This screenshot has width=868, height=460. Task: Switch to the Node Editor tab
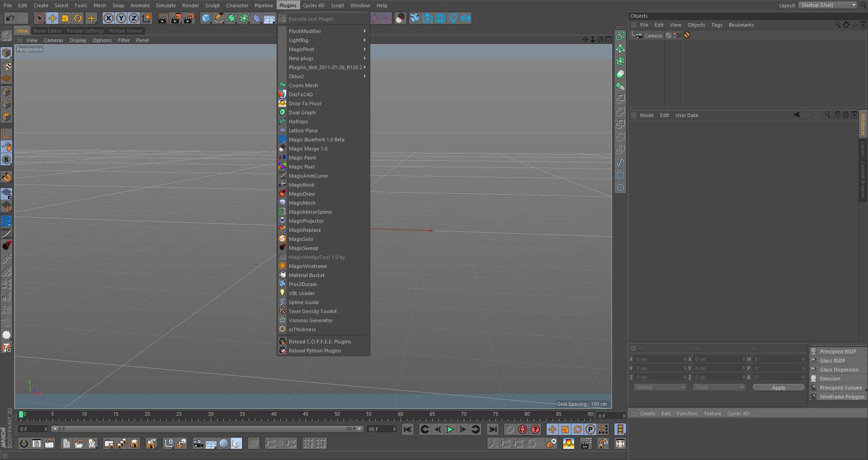click(x=47, y=31)
